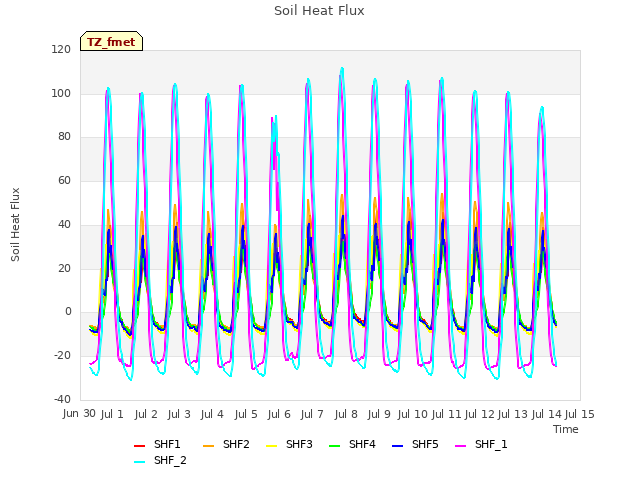
Task: Click the blue SHF5 legend swatch
Action: tap(397, 445)
